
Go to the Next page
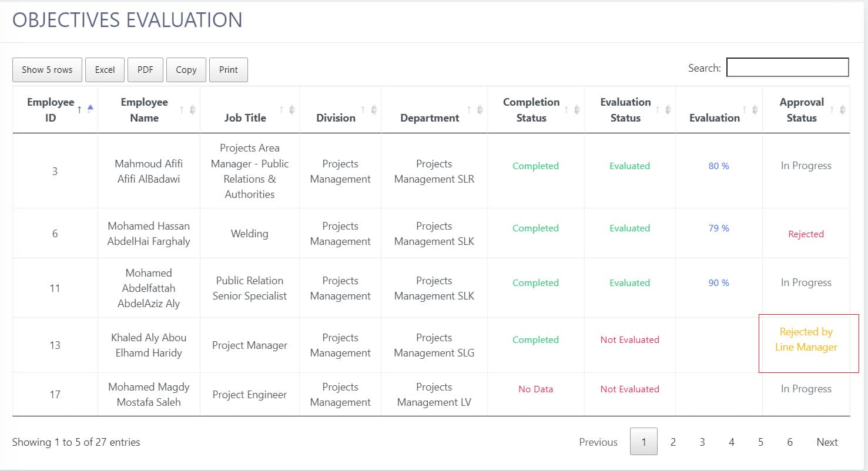click(x=827, y=442)
